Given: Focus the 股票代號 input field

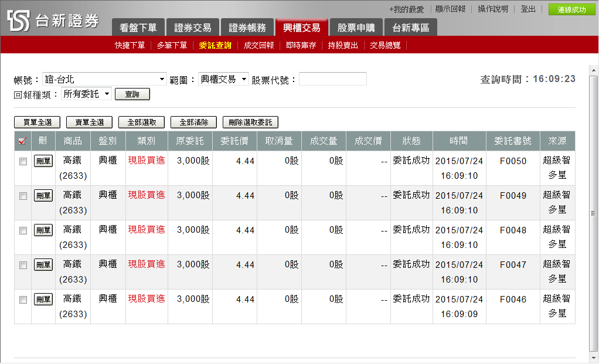Looking at the screenshot, I should point(332,79).
